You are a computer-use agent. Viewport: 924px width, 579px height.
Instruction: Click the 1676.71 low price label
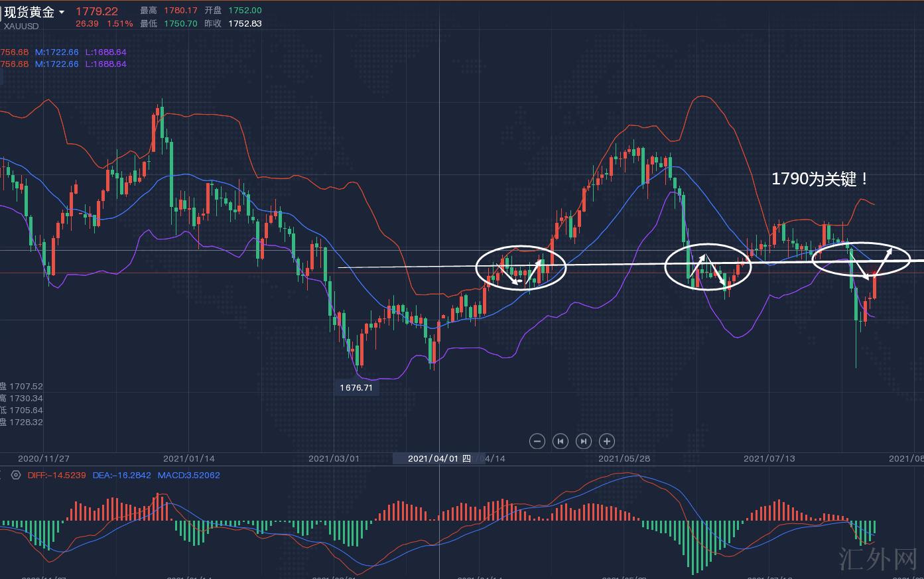[x=357, y=388]
